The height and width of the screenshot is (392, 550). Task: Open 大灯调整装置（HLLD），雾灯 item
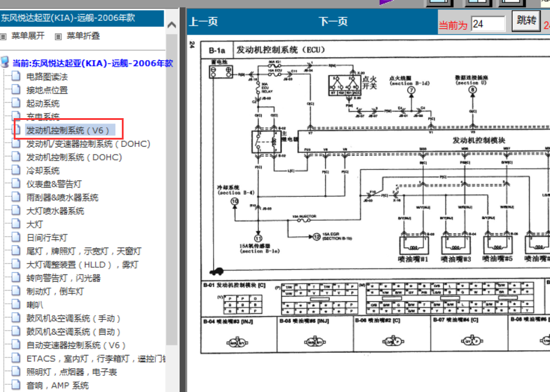click(82, 264)
